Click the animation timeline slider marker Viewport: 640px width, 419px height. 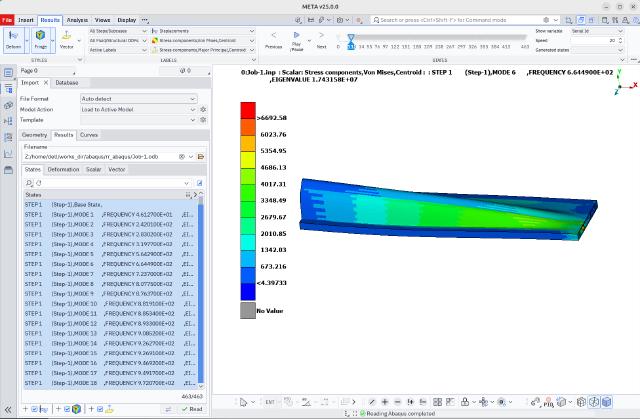point(350,37)
